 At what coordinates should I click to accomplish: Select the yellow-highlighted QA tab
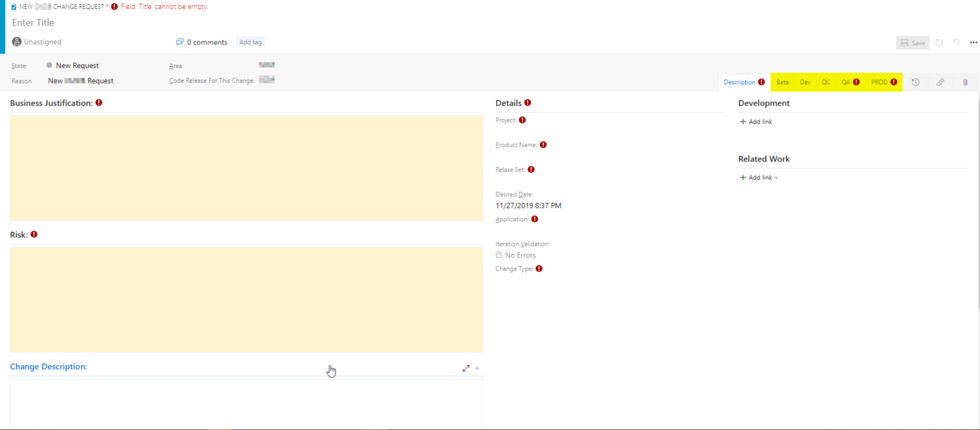[847, 82]
